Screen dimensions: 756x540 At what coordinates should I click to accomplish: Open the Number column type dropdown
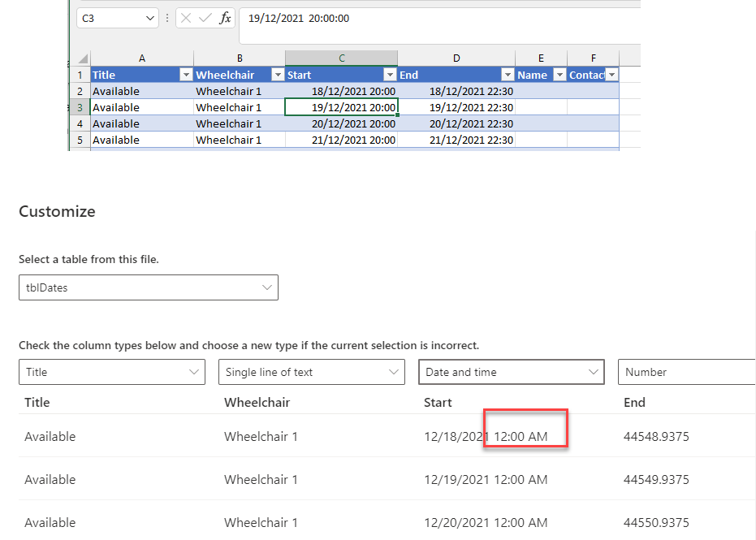tap(687, 372)
